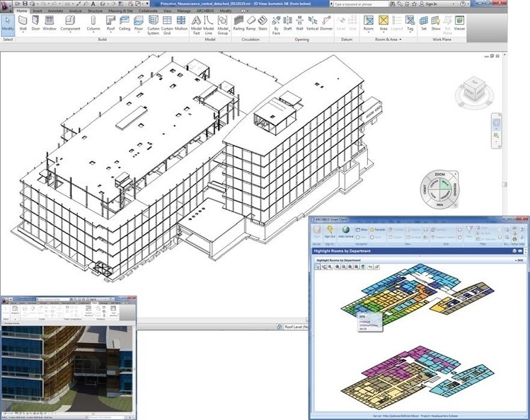The height and width of the screenshot is (420, 530).
Task: Pick the Vertical opening tool
Action: point(312,23)
